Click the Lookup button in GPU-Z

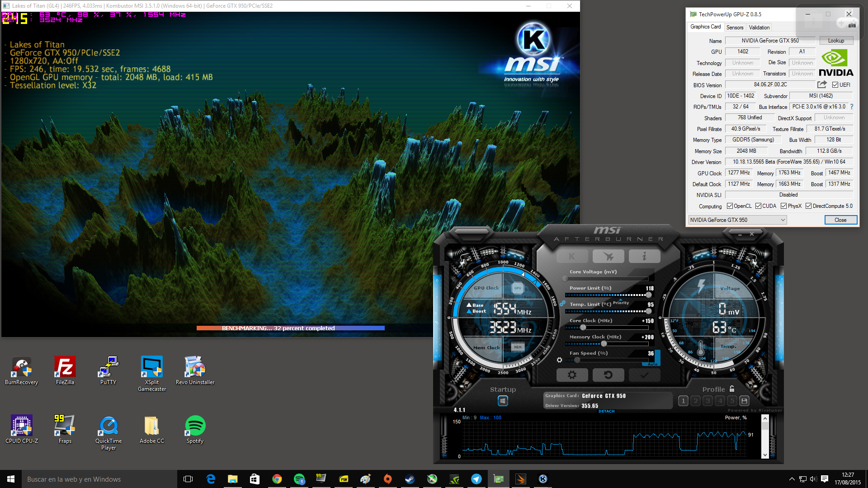click(x=835, y=41)
